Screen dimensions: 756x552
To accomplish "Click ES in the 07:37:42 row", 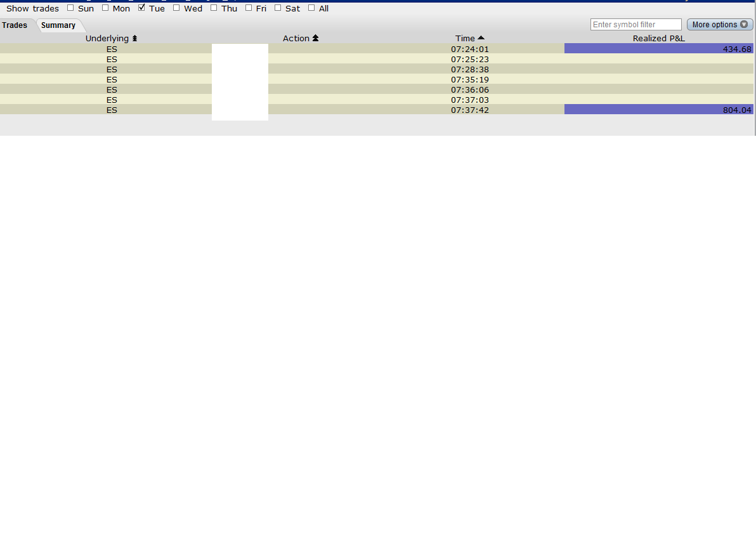I will (112, 110).
